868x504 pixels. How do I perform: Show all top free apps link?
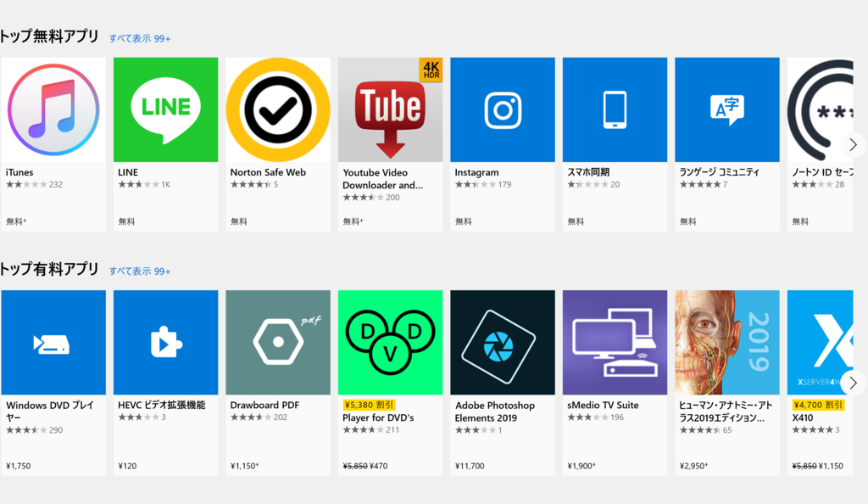coord(140,38)
